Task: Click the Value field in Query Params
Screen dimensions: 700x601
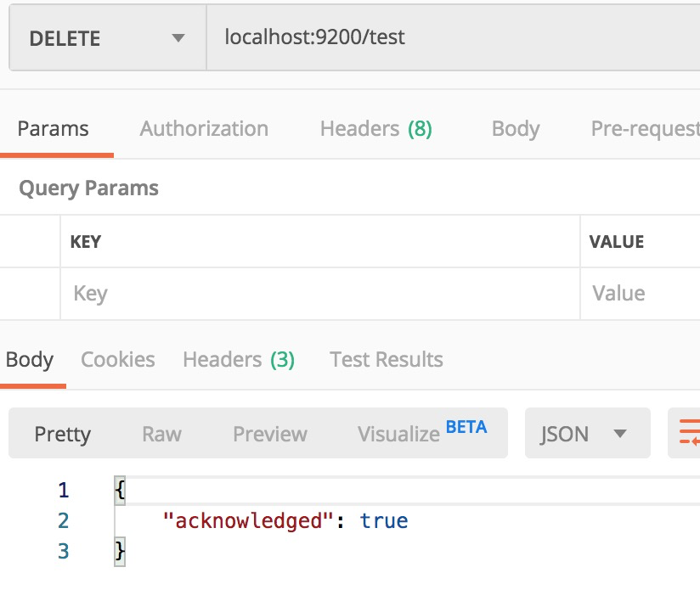Action: coord(641,294)
